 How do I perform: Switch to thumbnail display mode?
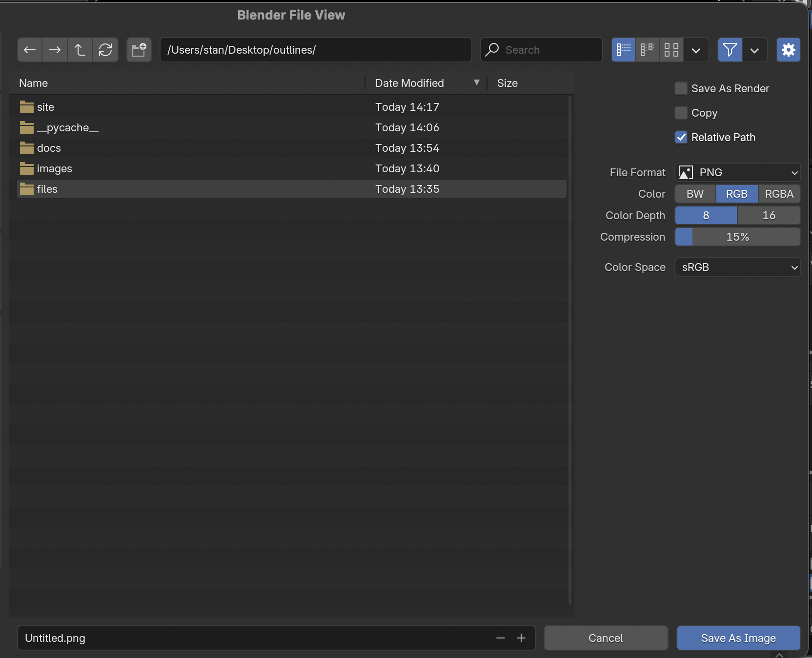click(x=671, y=50)
